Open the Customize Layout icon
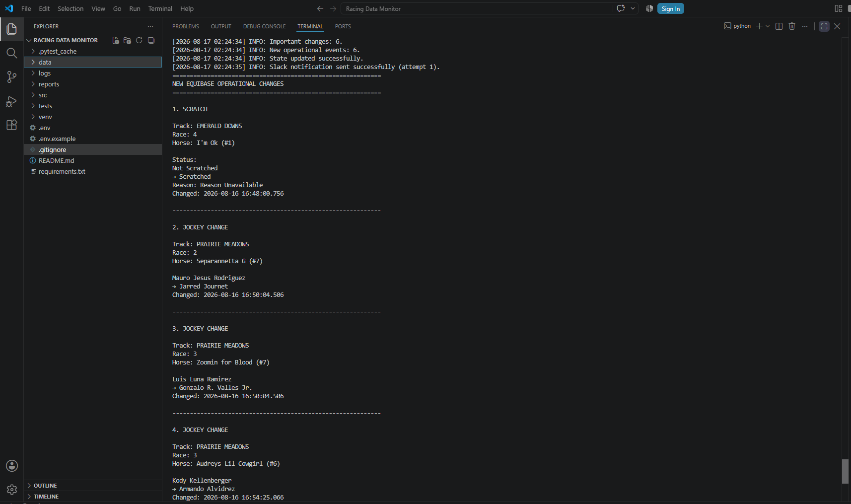This screenshot has height=504, width=851. pyautogui.click(x=839, y=8)
